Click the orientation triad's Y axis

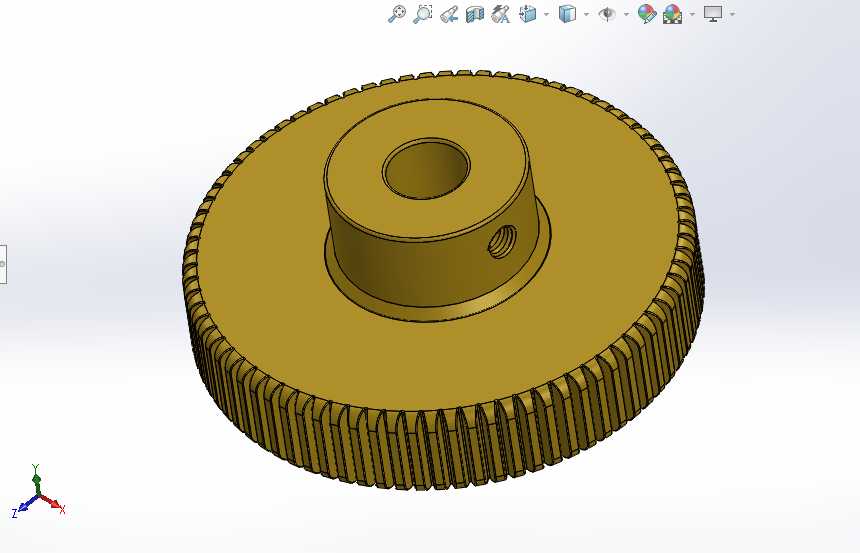pyautogui.click(x=36, y=478)
